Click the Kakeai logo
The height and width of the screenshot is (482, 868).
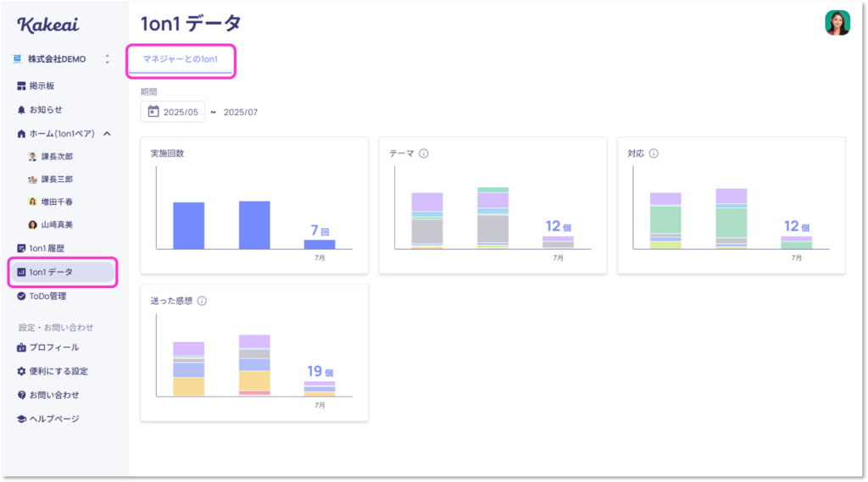[x=47, y=24]
